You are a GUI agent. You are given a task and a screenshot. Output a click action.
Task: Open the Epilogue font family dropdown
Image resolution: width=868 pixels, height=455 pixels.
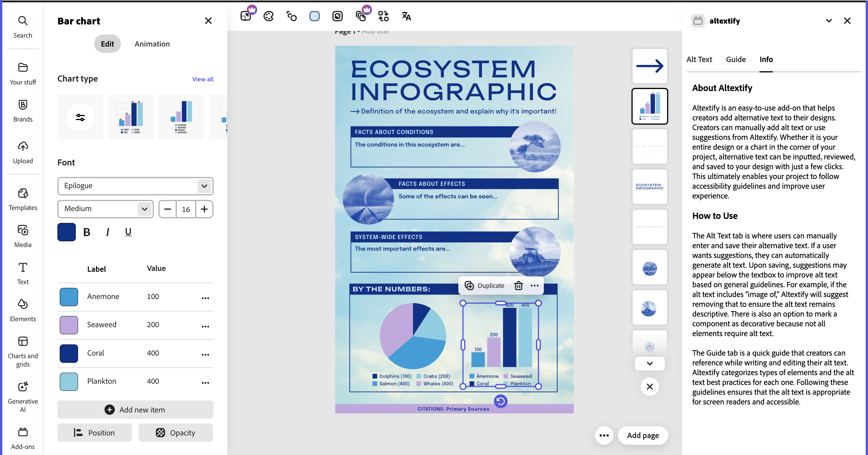135,186
